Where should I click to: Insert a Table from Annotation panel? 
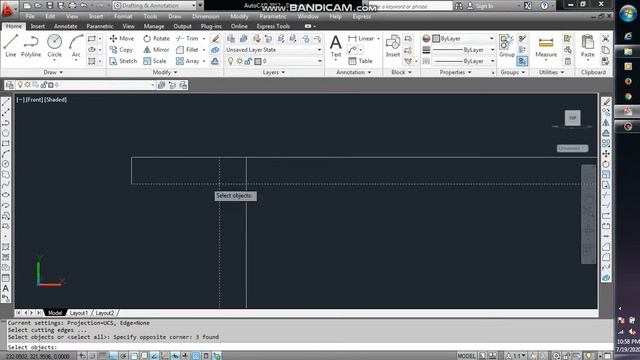(x=360, y=61)
